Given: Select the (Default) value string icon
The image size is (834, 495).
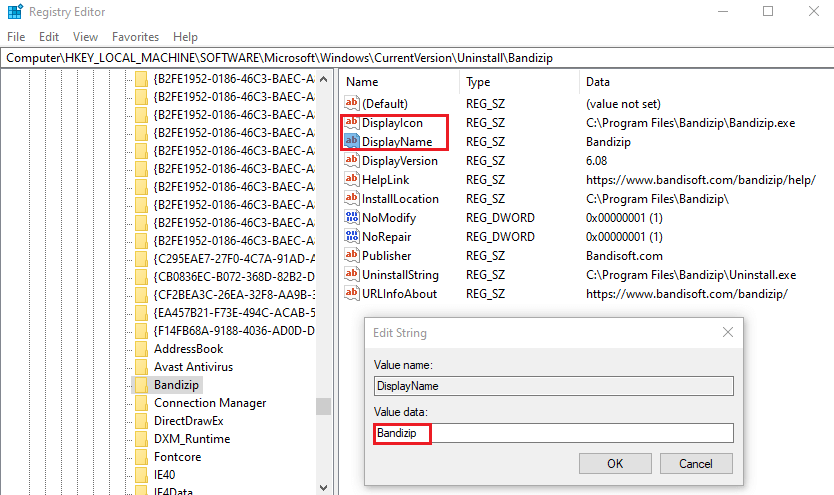Looking at the screenshot, I should point(352,103).
